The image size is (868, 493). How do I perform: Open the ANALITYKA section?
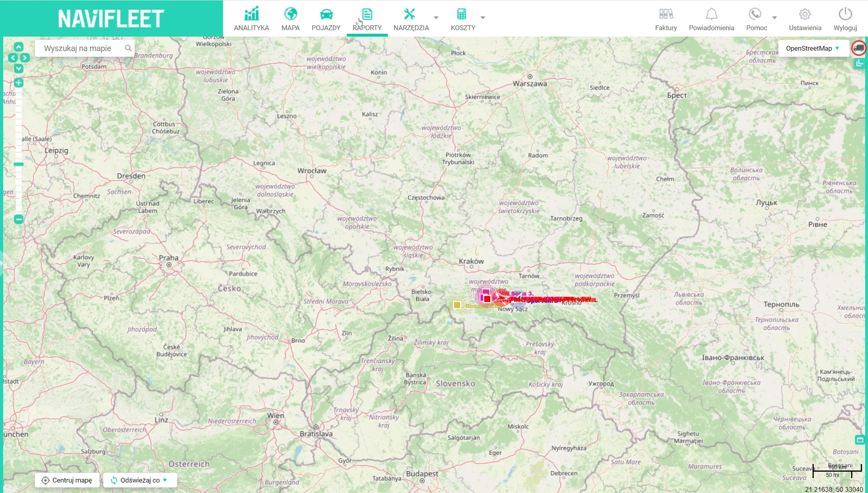251,19
